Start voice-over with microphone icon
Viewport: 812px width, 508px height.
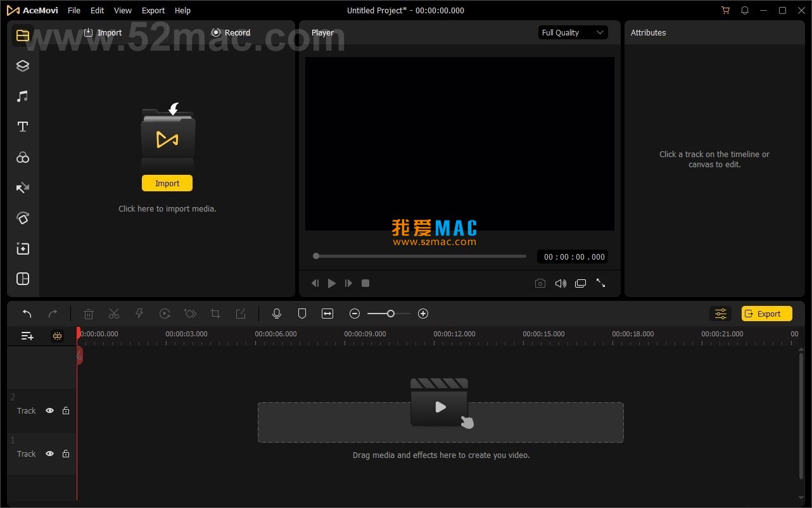coord(277,314)
